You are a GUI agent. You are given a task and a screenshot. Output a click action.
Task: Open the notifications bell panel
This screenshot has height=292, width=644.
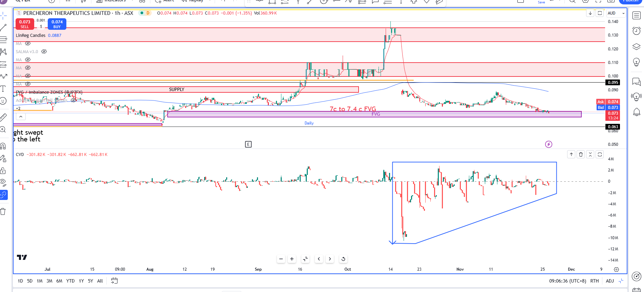(x=637, y=112)
